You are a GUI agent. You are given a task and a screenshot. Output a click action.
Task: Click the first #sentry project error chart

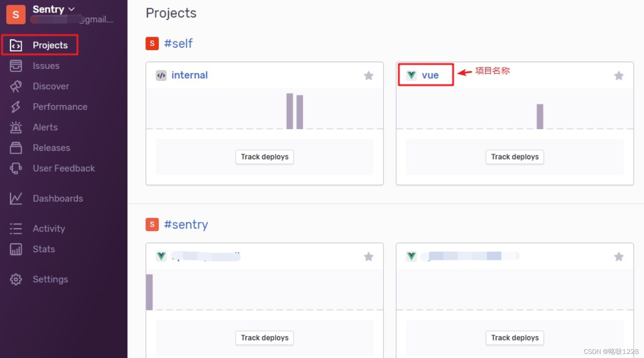(x=264, y=290)
